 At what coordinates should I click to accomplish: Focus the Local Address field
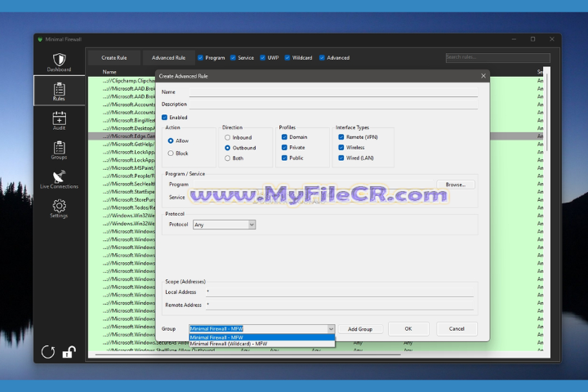[340, 292]
